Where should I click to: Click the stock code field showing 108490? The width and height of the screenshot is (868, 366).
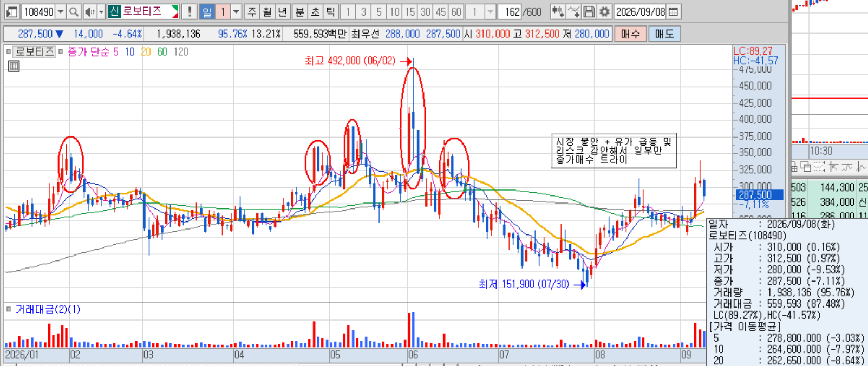(x=39, y=11)
